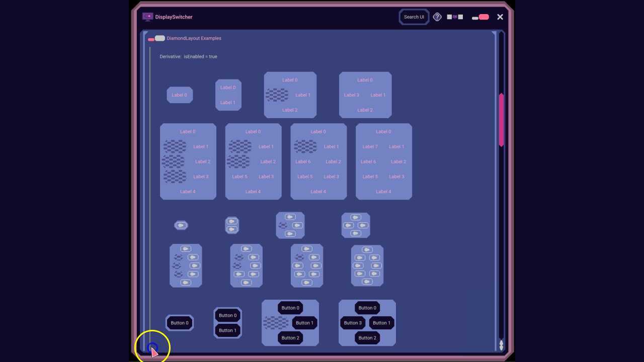Click the DiamondLayout Examples heading text
This screenshot has width=644, height=362.
[x=194, y=38]
